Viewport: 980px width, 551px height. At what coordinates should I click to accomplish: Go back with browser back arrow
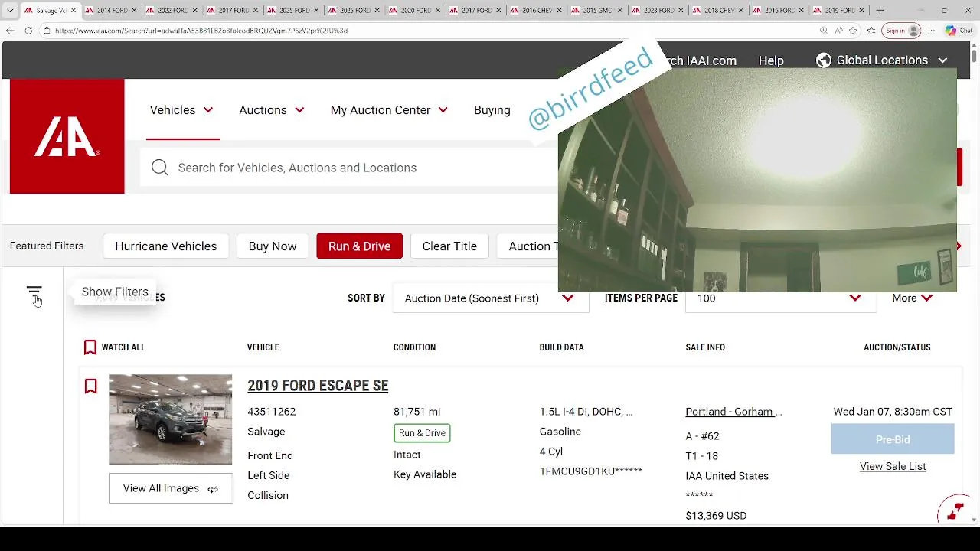(10, 31)
